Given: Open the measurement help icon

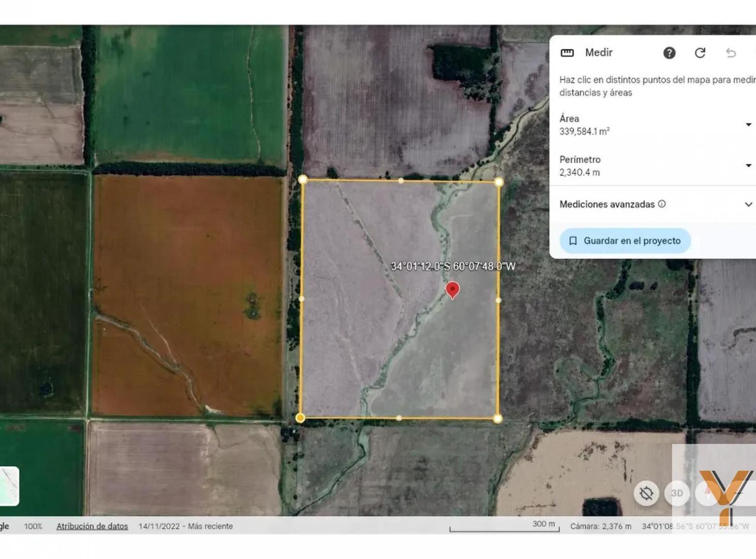Looking at the screenshot, I should pos(669,53).
